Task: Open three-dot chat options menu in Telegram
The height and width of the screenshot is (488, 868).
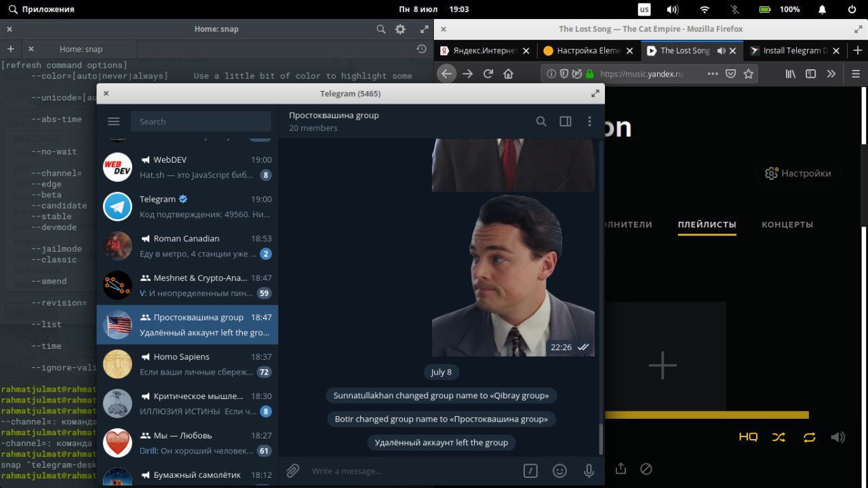Action: coord(589,121)
